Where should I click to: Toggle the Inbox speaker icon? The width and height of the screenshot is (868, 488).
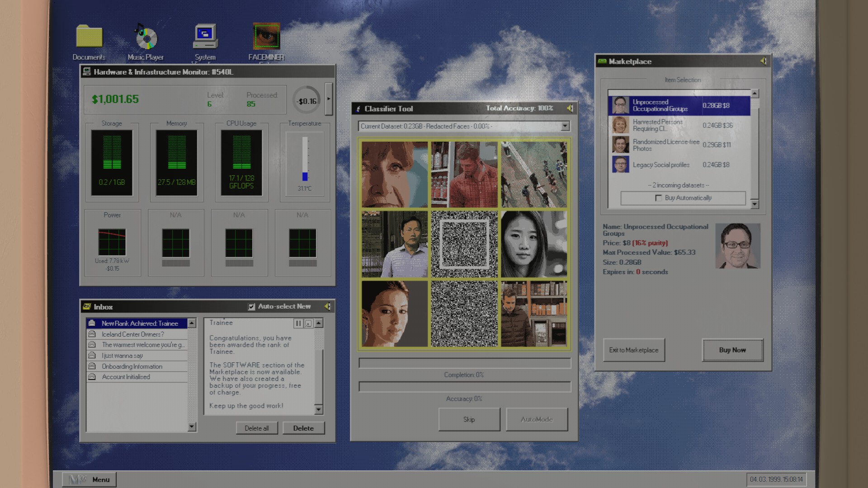coord(327,307)
